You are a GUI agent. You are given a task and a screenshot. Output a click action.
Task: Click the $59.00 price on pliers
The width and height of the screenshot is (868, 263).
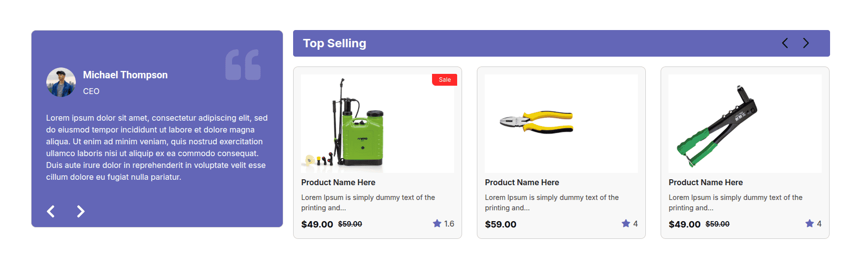[501, 225]
